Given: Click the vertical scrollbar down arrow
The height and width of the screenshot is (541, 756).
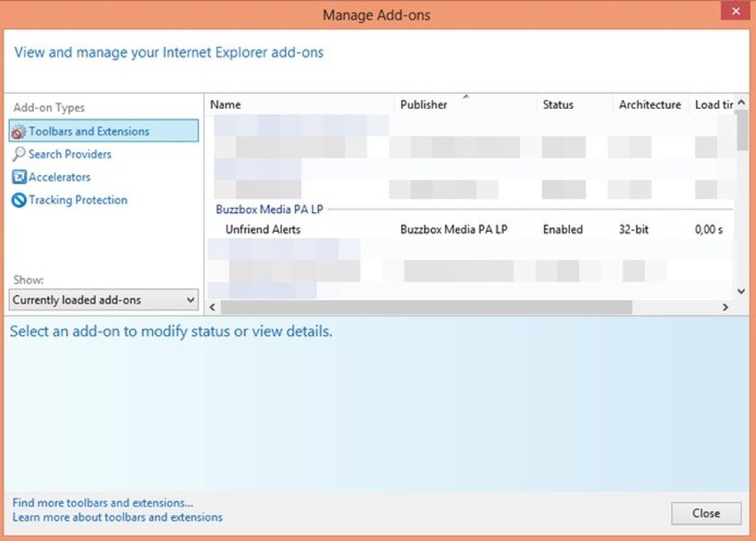Looking at the screenshot, I should point(741,291).
